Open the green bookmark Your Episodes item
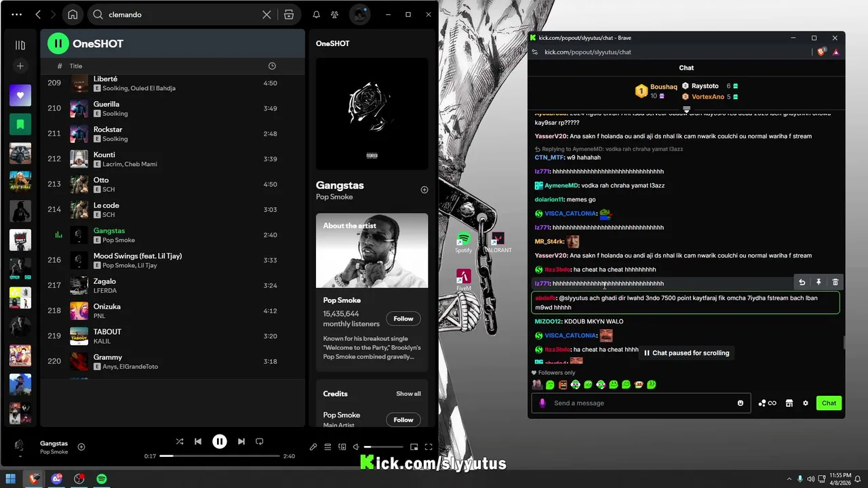 [x=20, y=124]
